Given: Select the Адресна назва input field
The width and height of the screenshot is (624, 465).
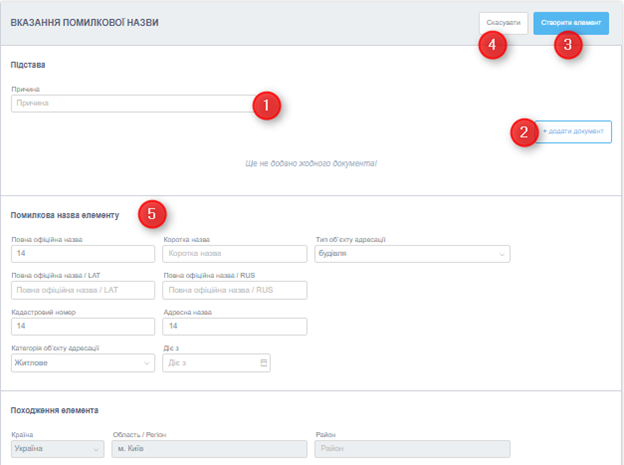Looking at the screenshot, I should 234,326.
